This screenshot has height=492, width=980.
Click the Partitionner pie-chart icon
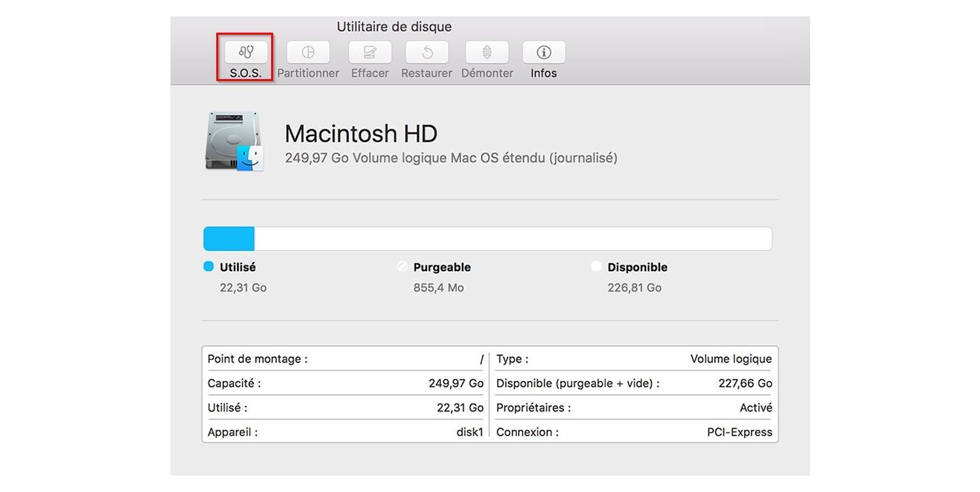tap(308, 52)
